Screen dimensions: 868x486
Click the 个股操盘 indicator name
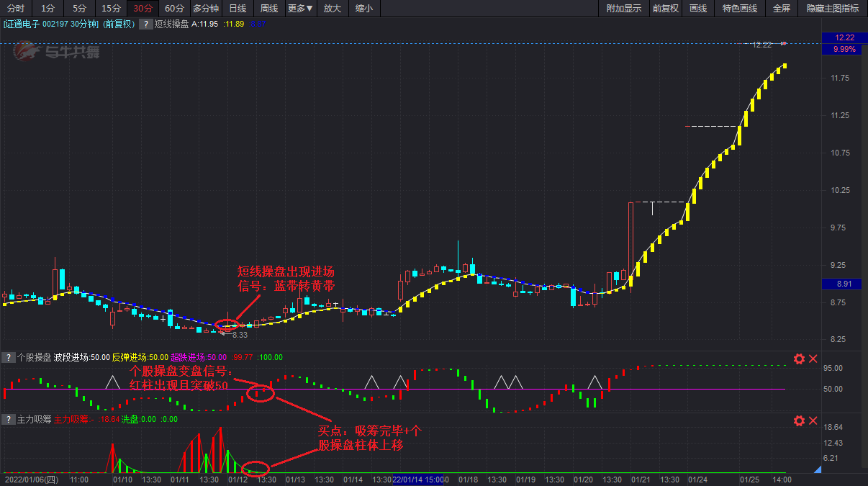34,357
